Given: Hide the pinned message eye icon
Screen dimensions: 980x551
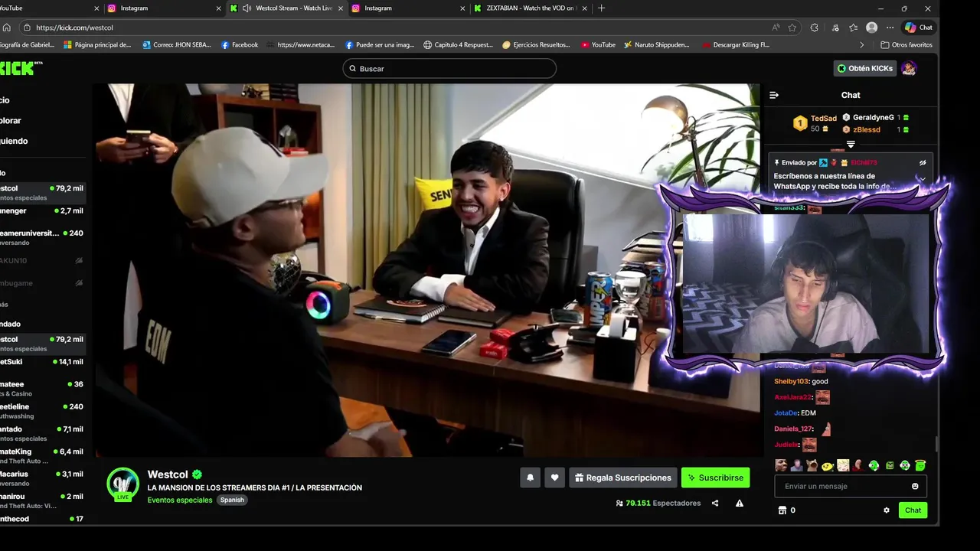Looking at the screenshot, I should (923, 162).
